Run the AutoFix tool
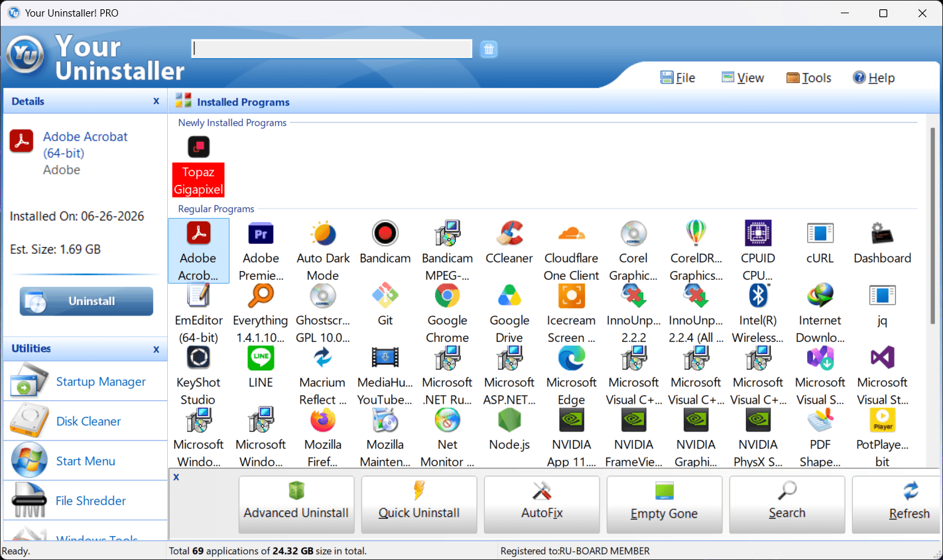 click(x=541, y=504)
